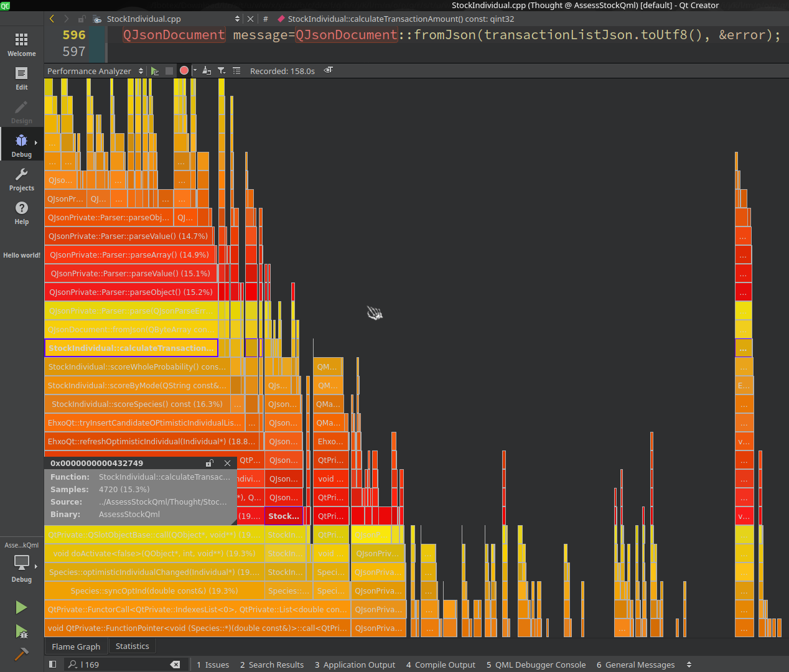Start debugging with the bug-arrow button
The image size is (789, 672).
(21, 632)
